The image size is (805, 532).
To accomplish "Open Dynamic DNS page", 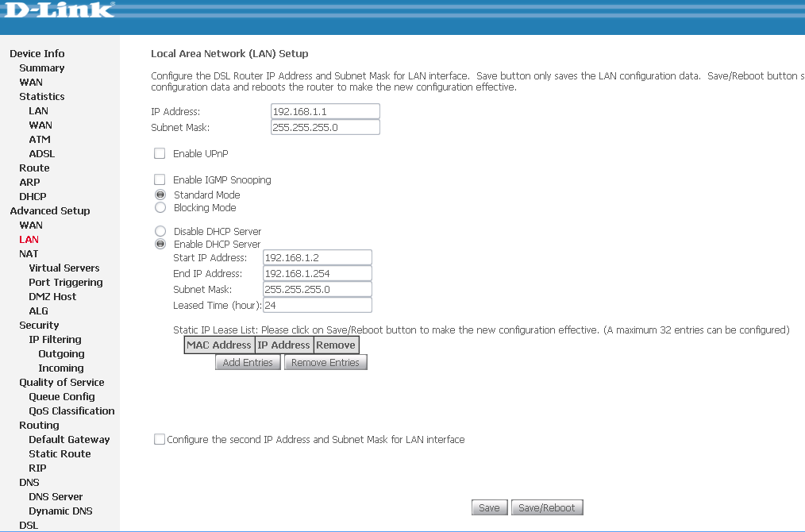I will pos(60,511).
